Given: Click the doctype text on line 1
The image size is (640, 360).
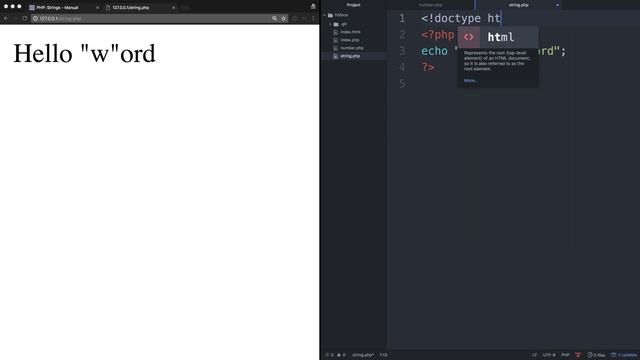Looking at the screenshot, I should tap(458, 18).
